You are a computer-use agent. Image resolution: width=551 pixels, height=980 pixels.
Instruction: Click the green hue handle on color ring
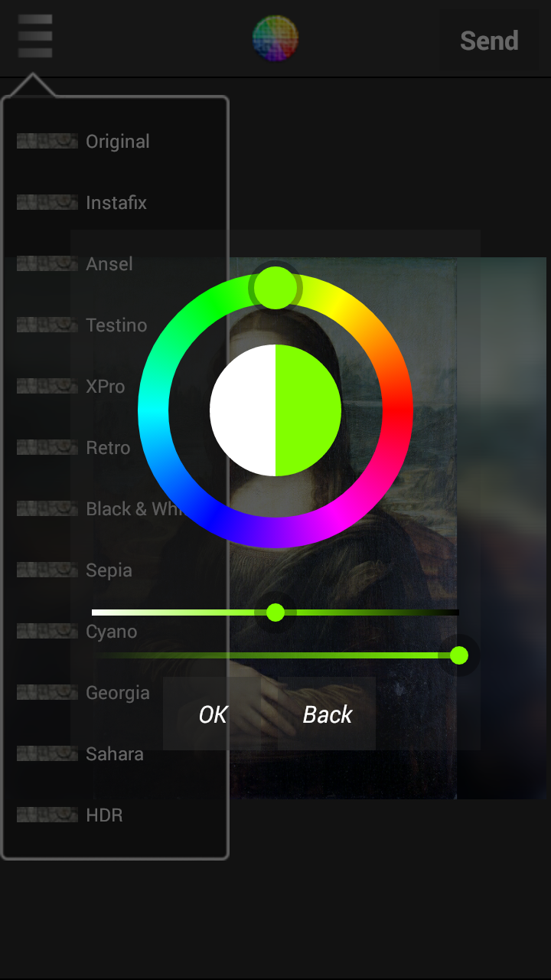click(275, 288)
